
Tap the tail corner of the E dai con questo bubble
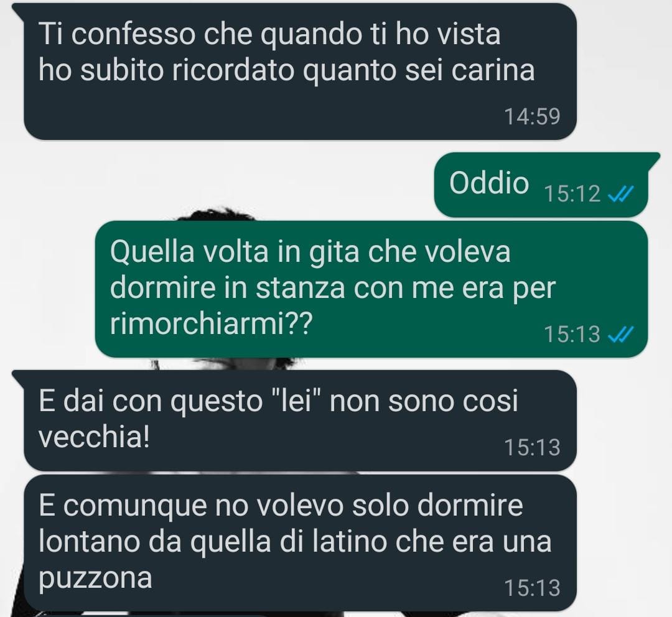tap(19, 378)
